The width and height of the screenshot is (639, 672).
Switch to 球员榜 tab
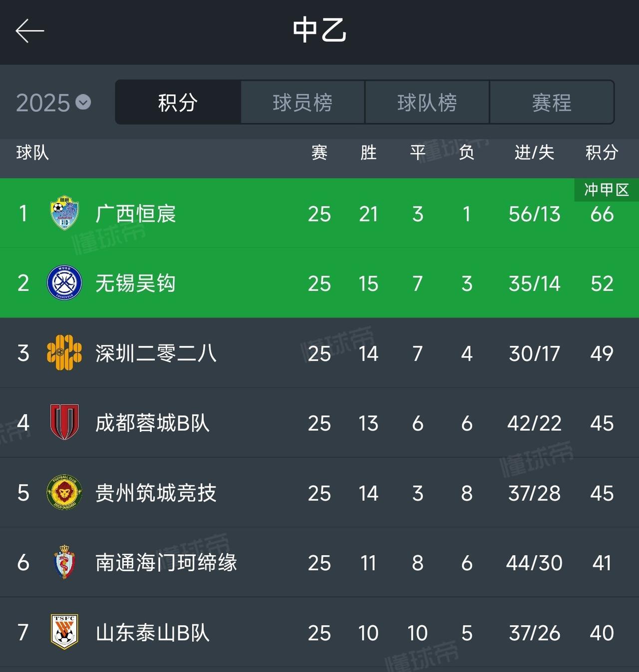click(303, 102)
